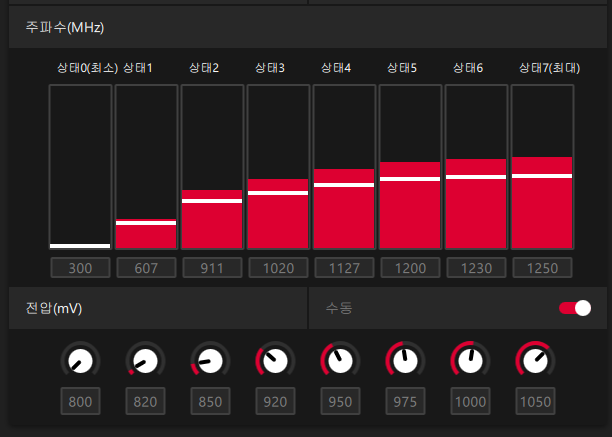Select the 1000 mV voltage field

coord(470,401)
